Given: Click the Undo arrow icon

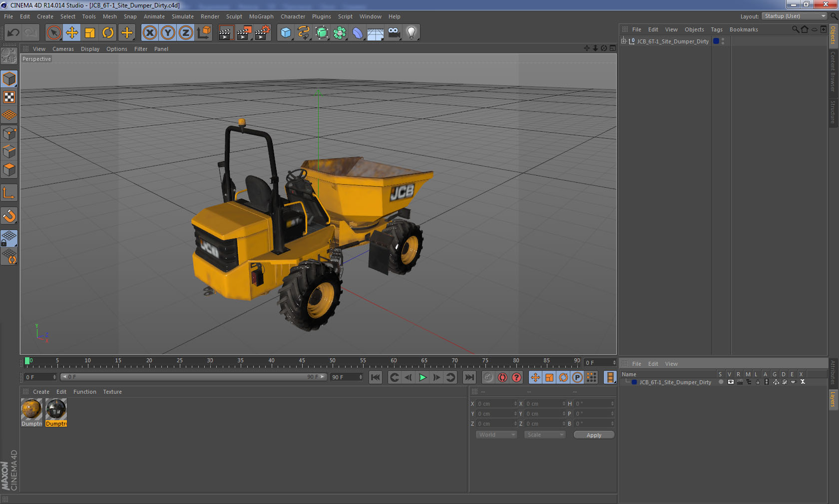Looking at the screenshot, I should 13,33.
